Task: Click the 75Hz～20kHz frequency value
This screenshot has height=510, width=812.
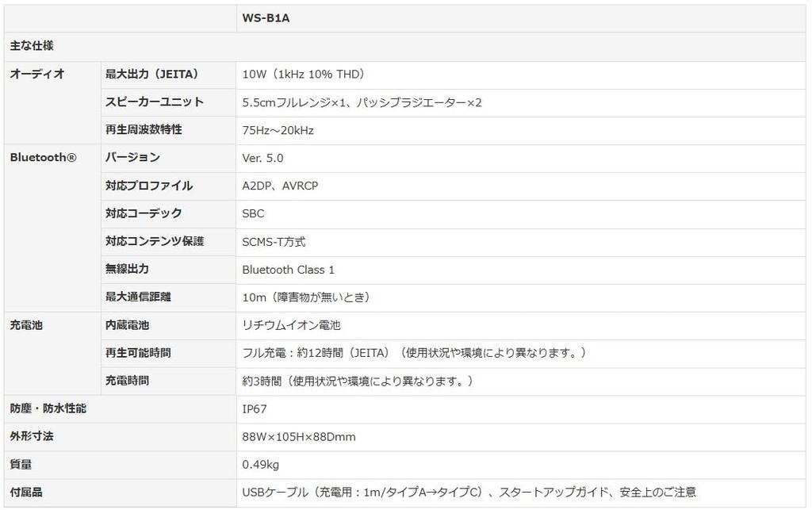Action: point(278,130)
